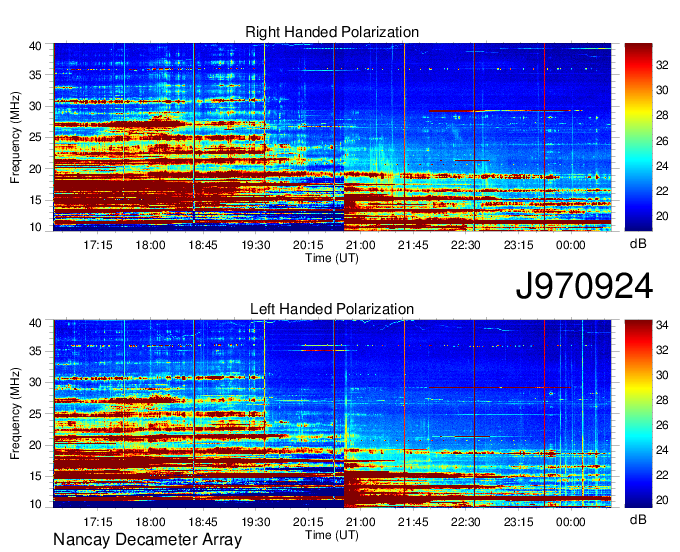Screen dimensions: 680x552
Task: Click Time (UT) label under Left Handed plot
Action: (x=332, y=535)
